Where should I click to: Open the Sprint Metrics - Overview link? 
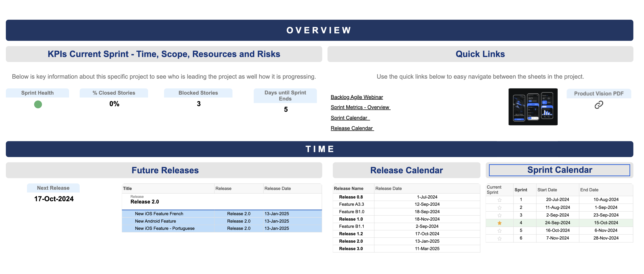coord(360,107)
